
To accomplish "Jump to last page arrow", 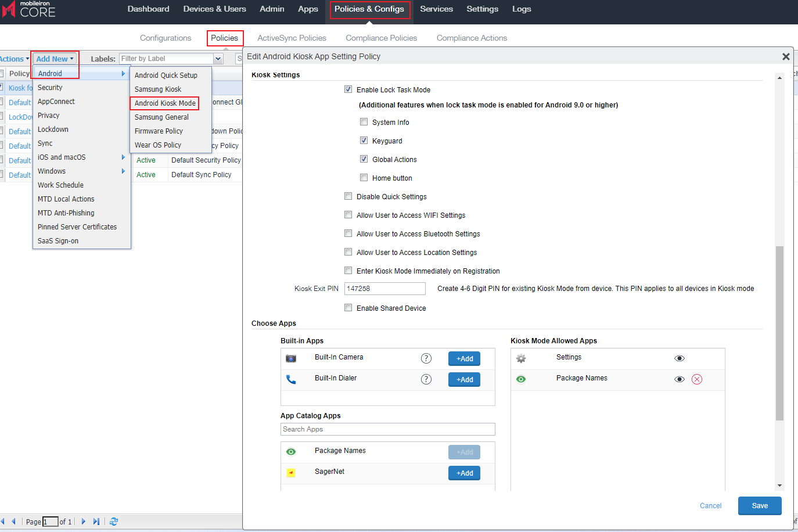I will pos(96,522).
